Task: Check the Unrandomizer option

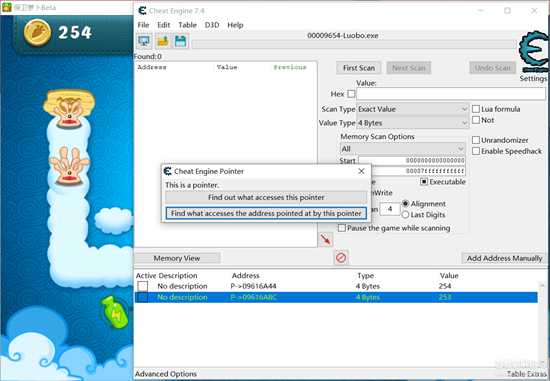Action: (x=476, y=140)
